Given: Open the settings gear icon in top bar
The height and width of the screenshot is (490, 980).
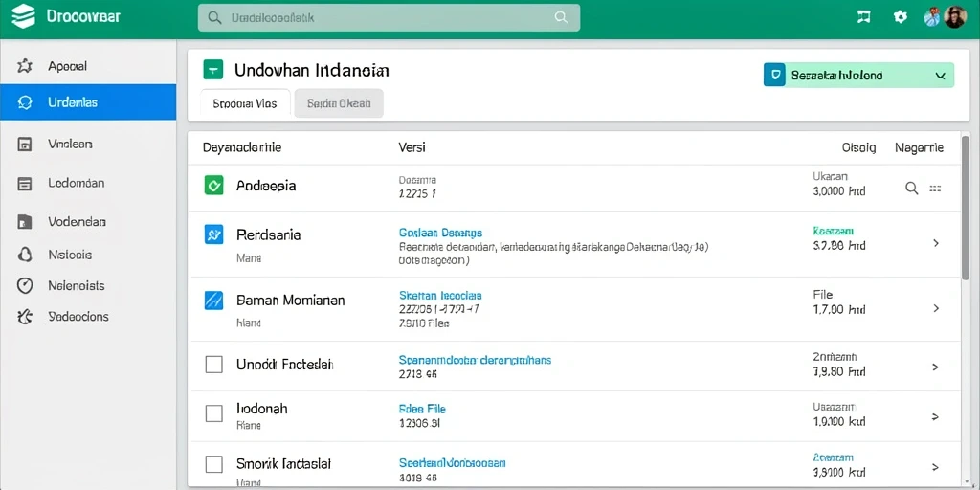Looking at the screenshot, I should click(x=900, y=17).
